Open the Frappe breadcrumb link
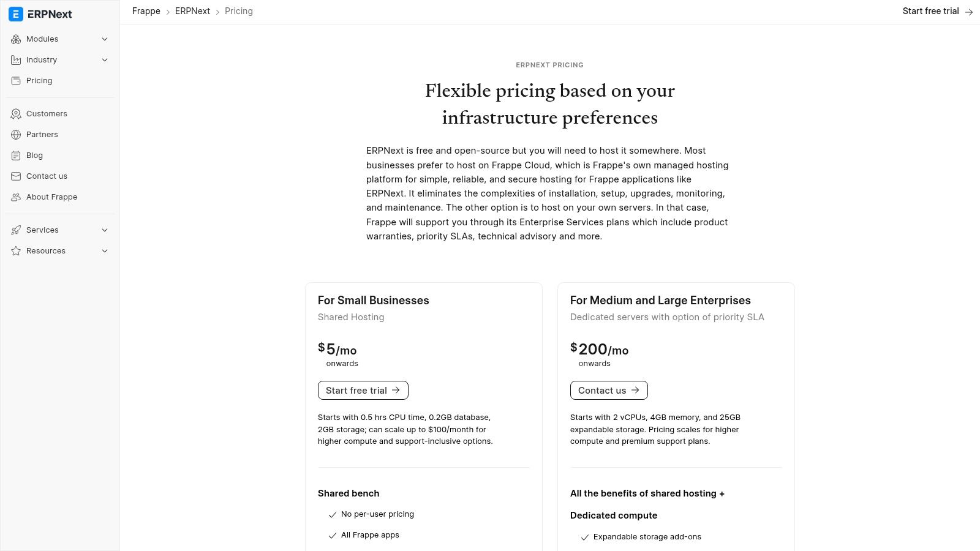 tap(146, 11)
